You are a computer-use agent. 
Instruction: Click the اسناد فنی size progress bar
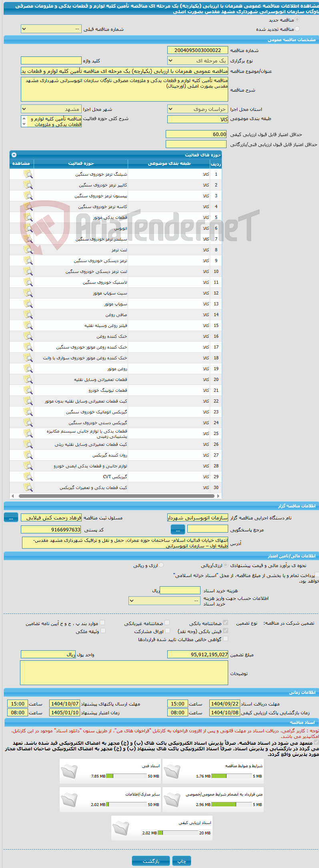[127, 776]
